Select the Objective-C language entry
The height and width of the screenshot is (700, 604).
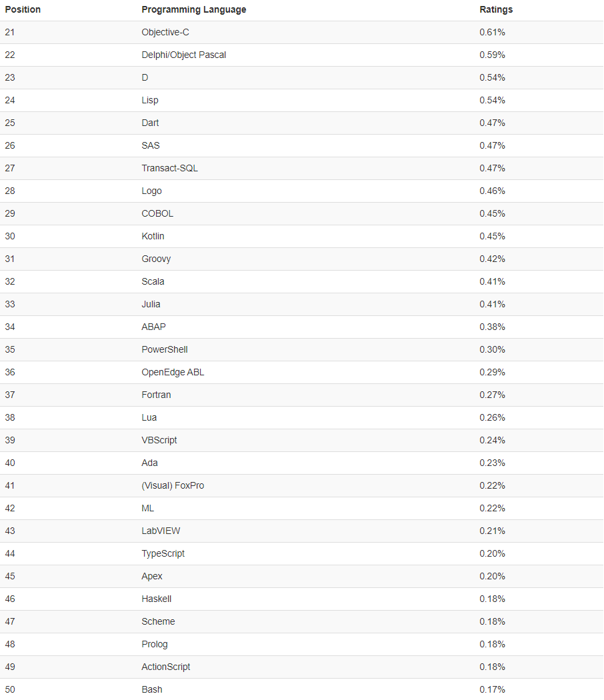[x=165, y=33]
